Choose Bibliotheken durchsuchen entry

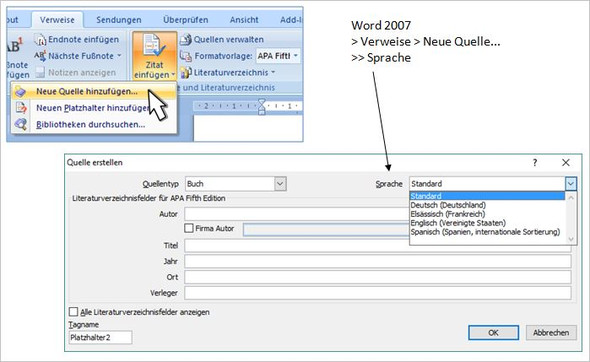tap(94, 124)
